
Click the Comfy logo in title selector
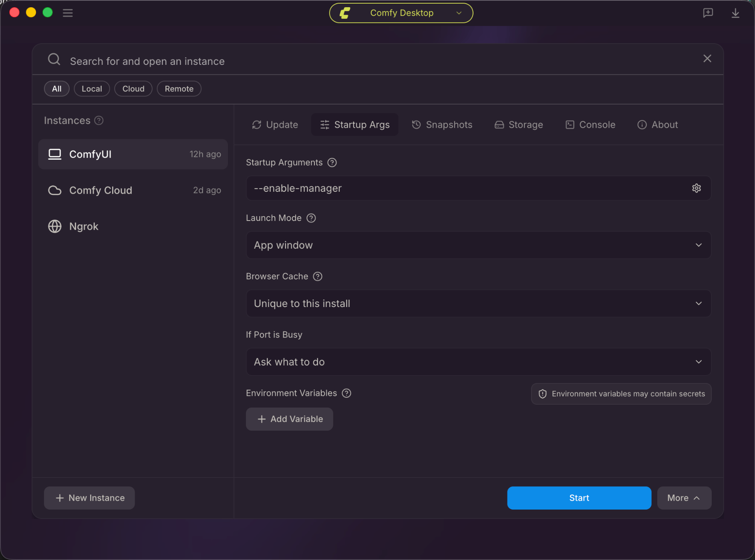[x=345, y=13]
